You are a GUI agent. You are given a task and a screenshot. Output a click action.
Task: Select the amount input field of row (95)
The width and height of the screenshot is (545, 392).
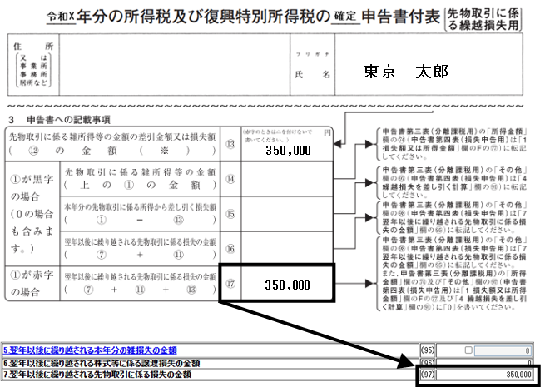coord(503,350)
